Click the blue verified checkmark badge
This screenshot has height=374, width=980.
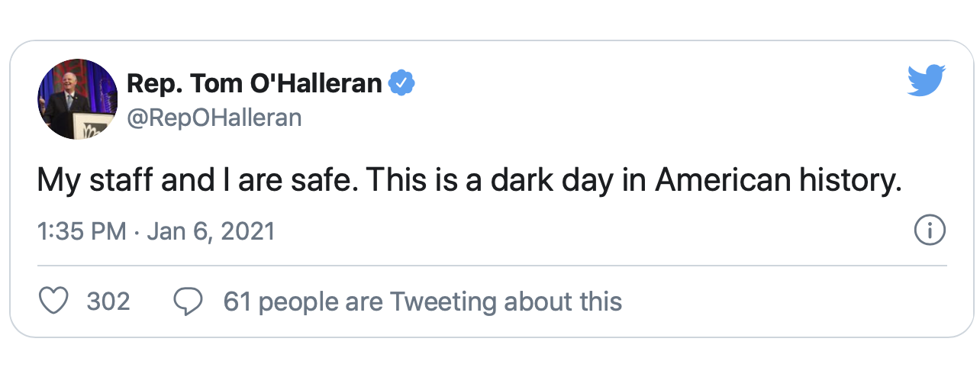[402, 83]
